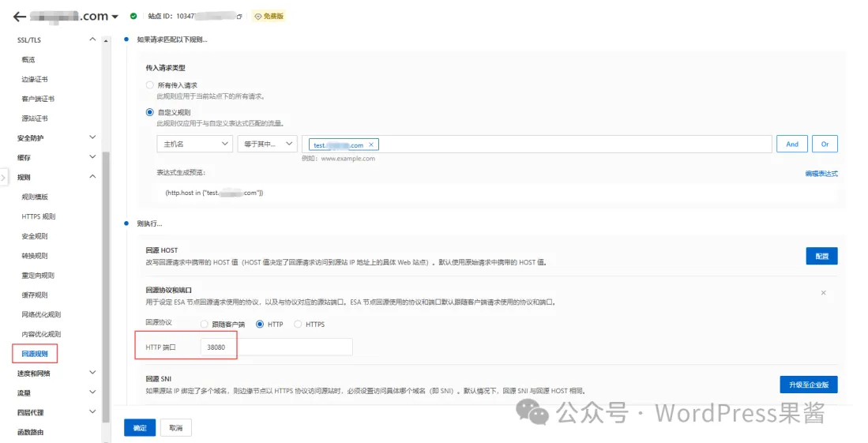Click the 回源 SNI heading

[158, 379]
